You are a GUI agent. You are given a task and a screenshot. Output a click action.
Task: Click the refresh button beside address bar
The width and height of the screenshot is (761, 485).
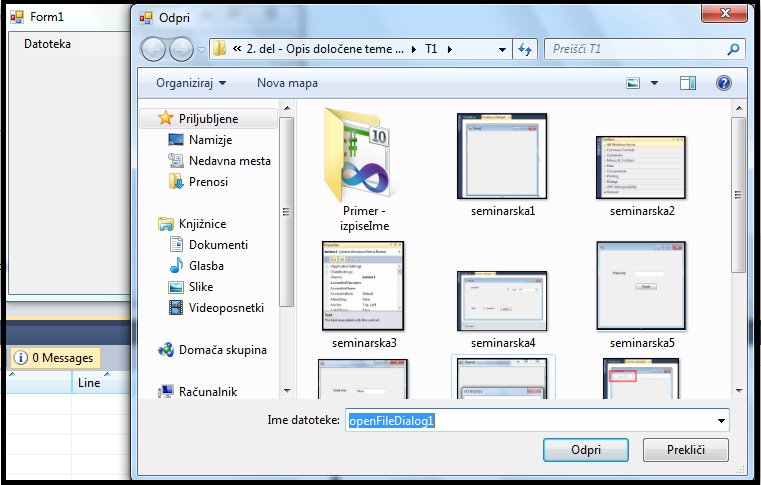click(x=525, y=49)
